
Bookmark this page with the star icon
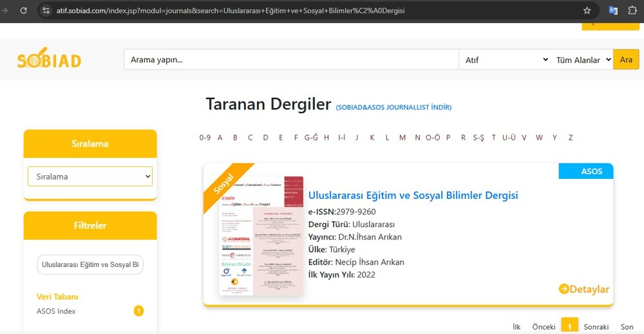pyautogui.click(x=587, y=10)
